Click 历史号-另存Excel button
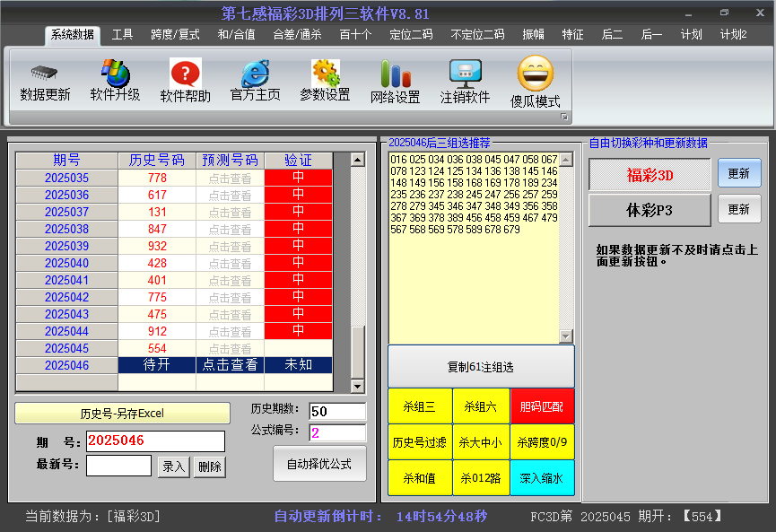The image size is (776, 532). coord(122,414)
